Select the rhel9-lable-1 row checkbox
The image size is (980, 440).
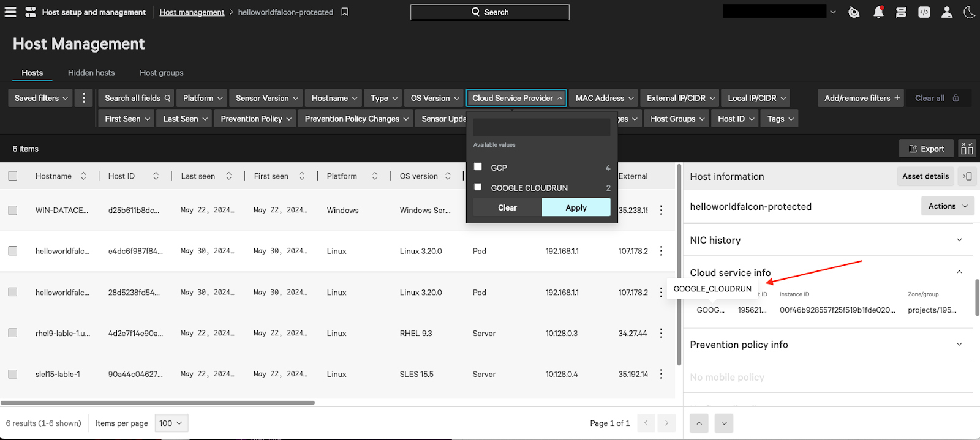[x=13, y=334]
